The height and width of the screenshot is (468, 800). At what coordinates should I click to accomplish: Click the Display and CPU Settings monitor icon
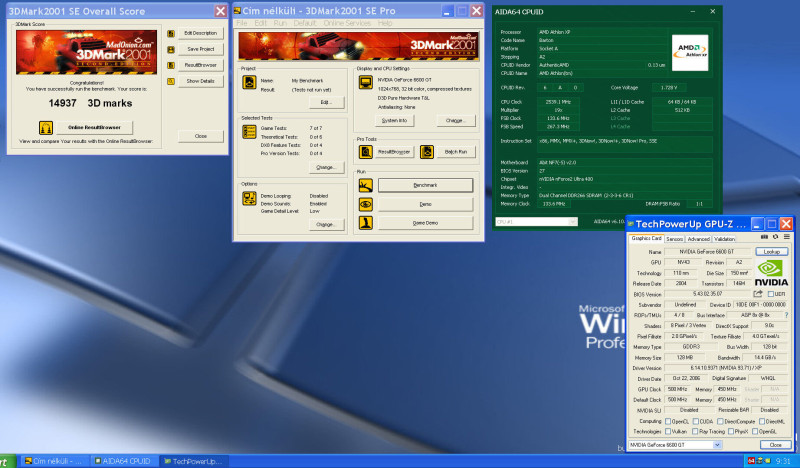tap(365, 82)
